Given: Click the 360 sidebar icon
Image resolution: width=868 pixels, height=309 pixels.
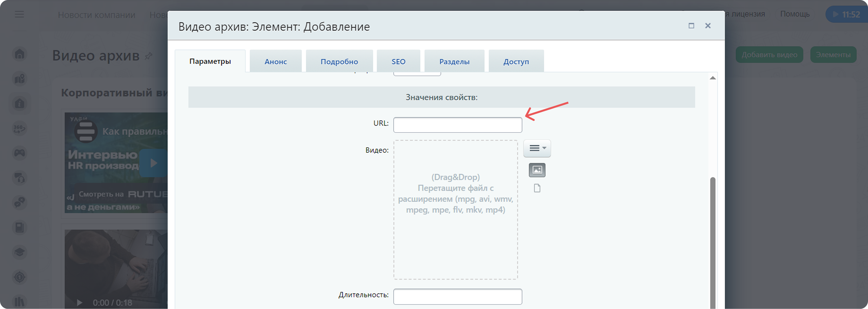Looking at the screenshot, I should pyautogui.click(x=20, y=128).
